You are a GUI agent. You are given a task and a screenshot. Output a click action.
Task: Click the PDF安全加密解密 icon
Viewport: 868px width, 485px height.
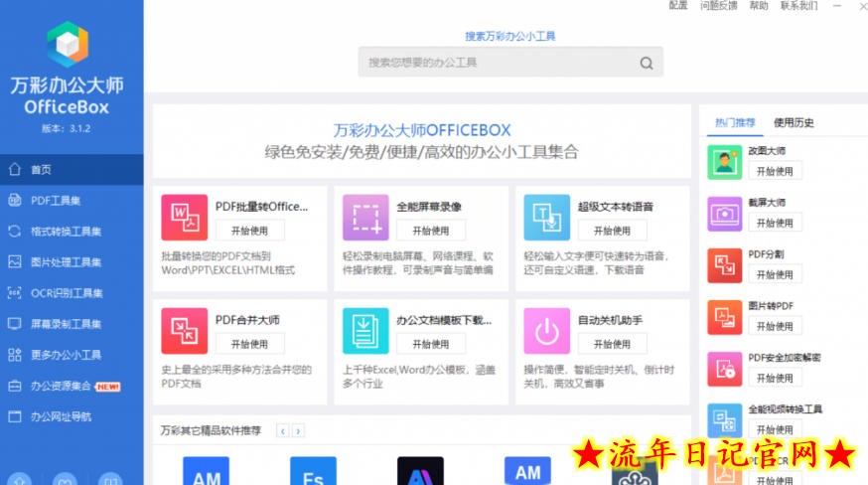[725, 369]
